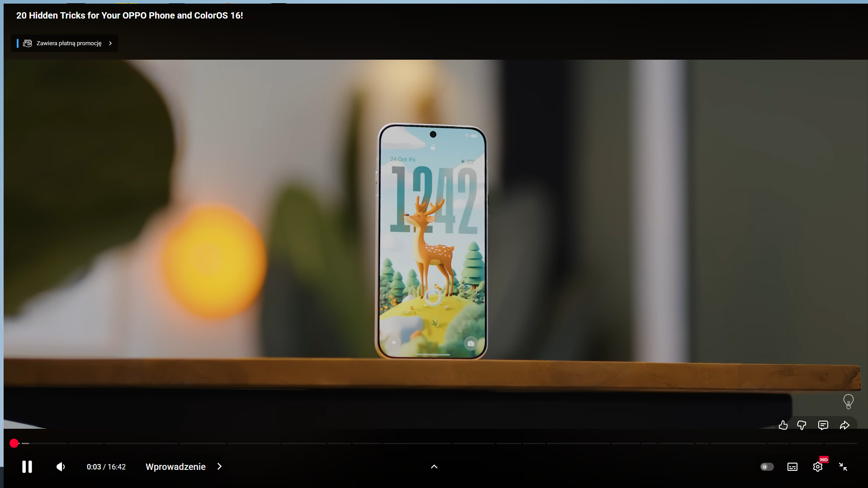Dislike the video with thumbs down
This screenshot has height=488, width=868.
point(802,425)
